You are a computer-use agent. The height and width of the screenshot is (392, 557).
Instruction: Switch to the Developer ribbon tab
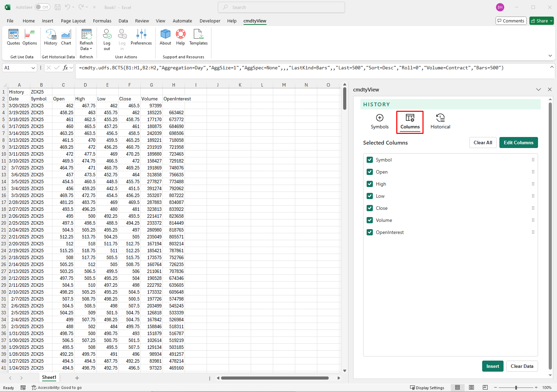pyautogui.click(x=210, y=21)
